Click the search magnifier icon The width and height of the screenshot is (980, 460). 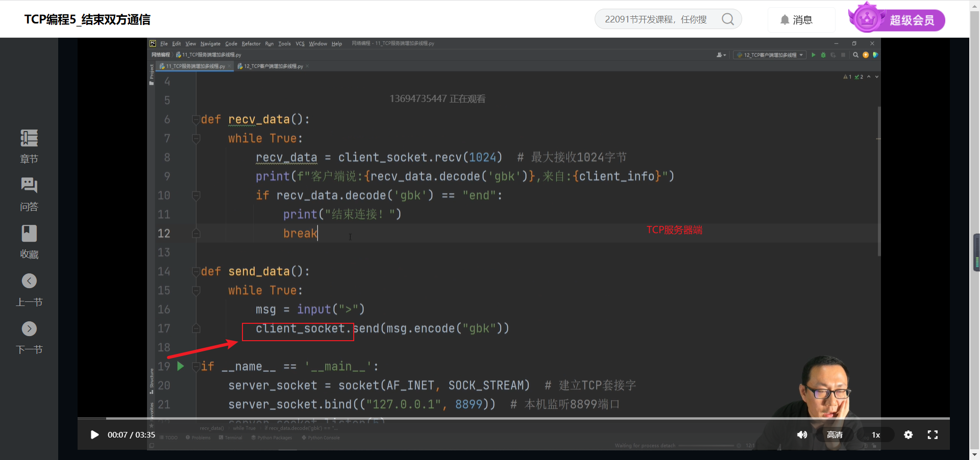pos(728,19)
